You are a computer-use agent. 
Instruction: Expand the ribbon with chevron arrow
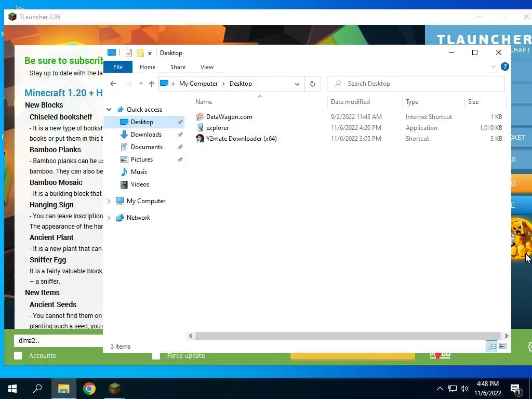coord(494,66)
